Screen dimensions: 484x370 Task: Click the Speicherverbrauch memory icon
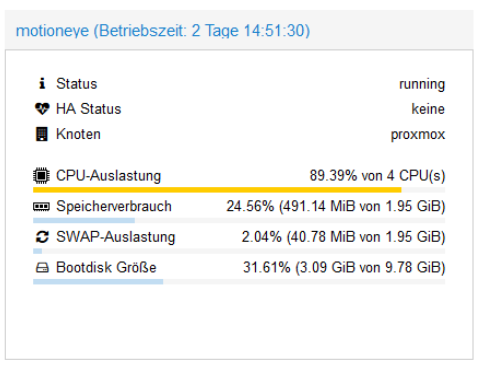click(41, 207)
